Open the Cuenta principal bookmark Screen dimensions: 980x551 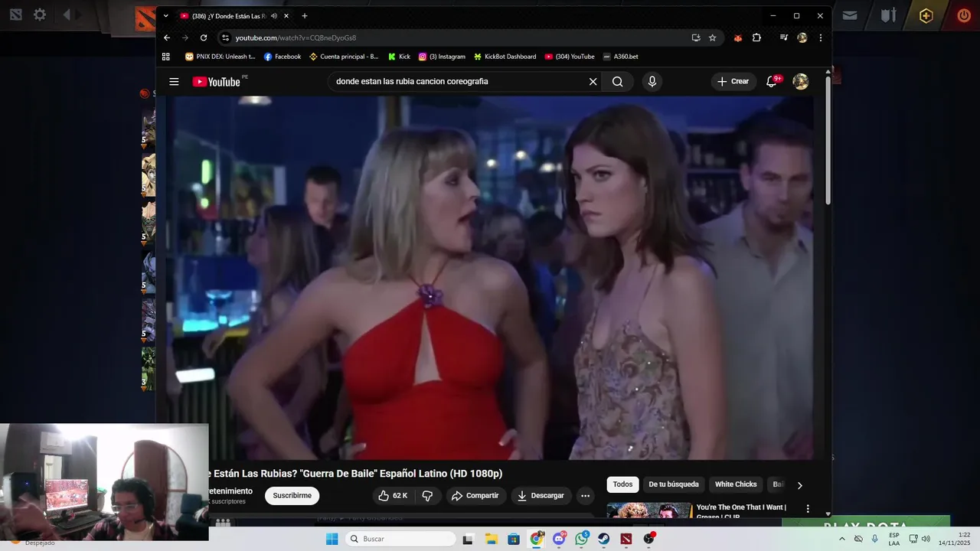344,57
